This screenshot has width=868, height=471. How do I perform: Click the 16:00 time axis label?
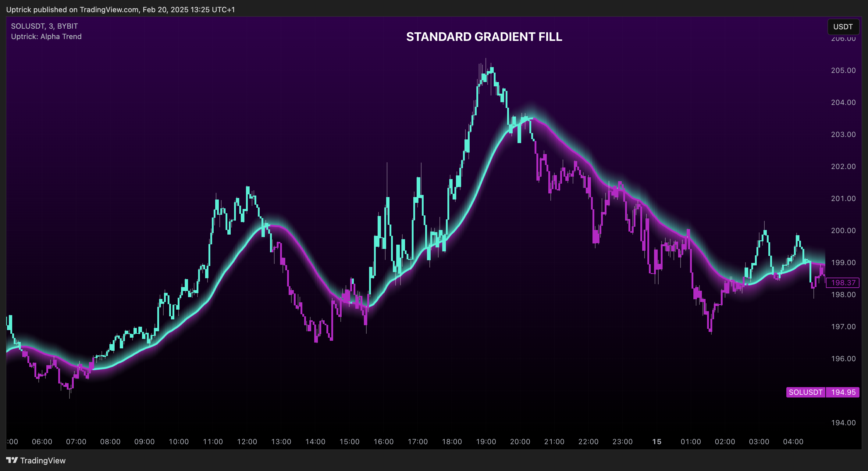pos(383,442)
